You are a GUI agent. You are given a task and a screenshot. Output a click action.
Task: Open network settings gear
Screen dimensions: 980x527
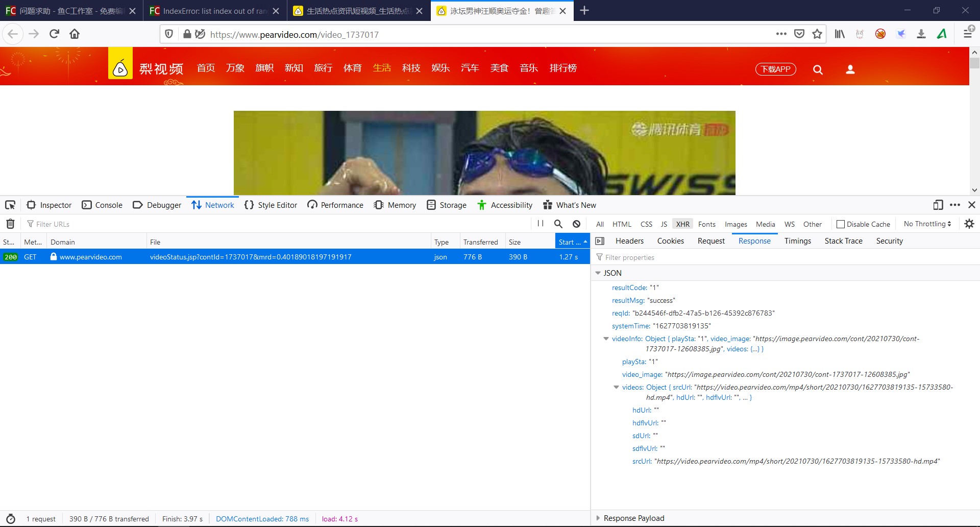click(969, 224)
